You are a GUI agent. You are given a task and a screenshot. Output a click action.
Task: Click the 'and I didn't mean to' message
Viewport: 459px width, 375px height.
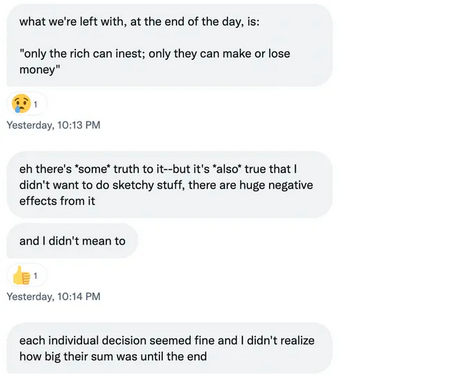click(72, 241)
